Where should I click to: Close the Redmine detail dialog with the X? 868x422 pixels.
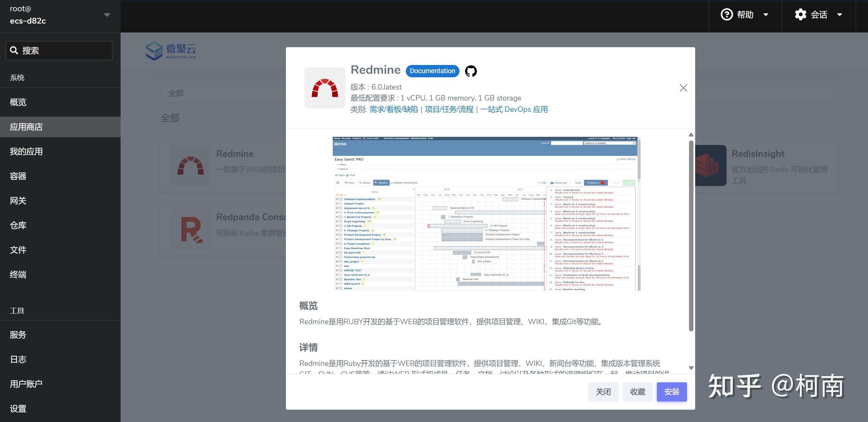[683, 88]
